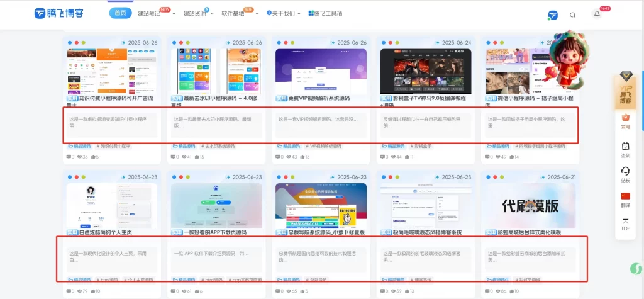Expand the 关于我们 dropdown chevron
Viewport: 644px width, 299px height.
point(299,14)
